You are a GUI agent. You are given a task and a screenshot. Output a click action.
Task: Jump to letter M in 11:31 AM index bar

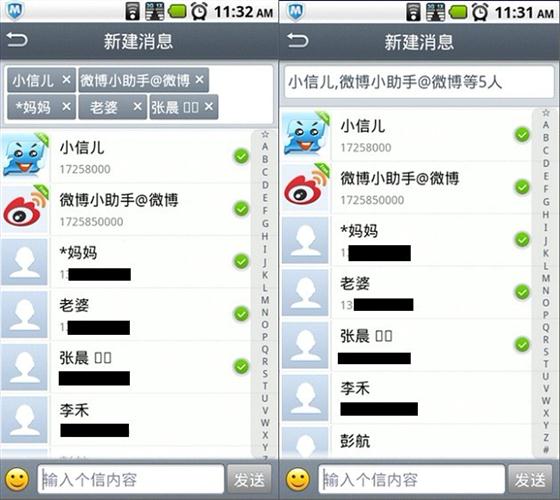click(x=546, y=278)
